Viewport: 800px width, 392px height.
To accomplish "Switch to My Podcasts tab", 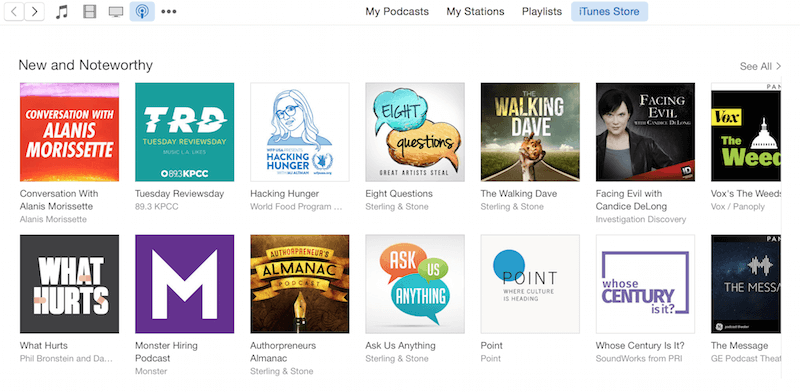I will tap(397, 11).
